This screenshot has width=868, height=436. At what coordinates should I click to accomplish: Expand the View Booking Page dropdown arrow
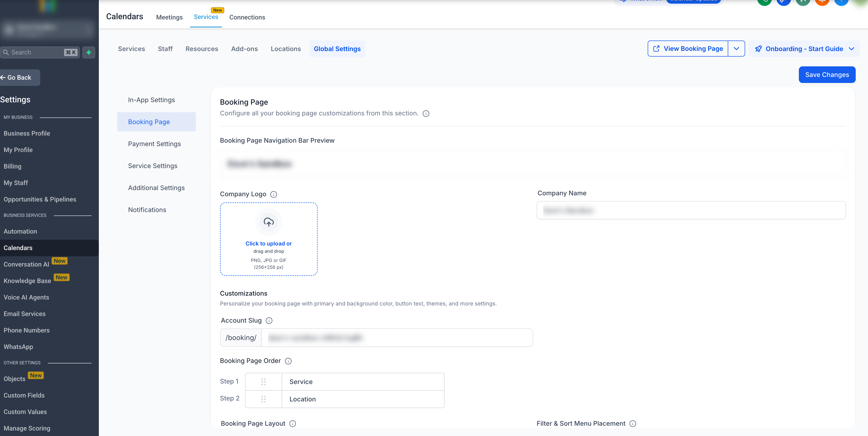tap(736, 49)
